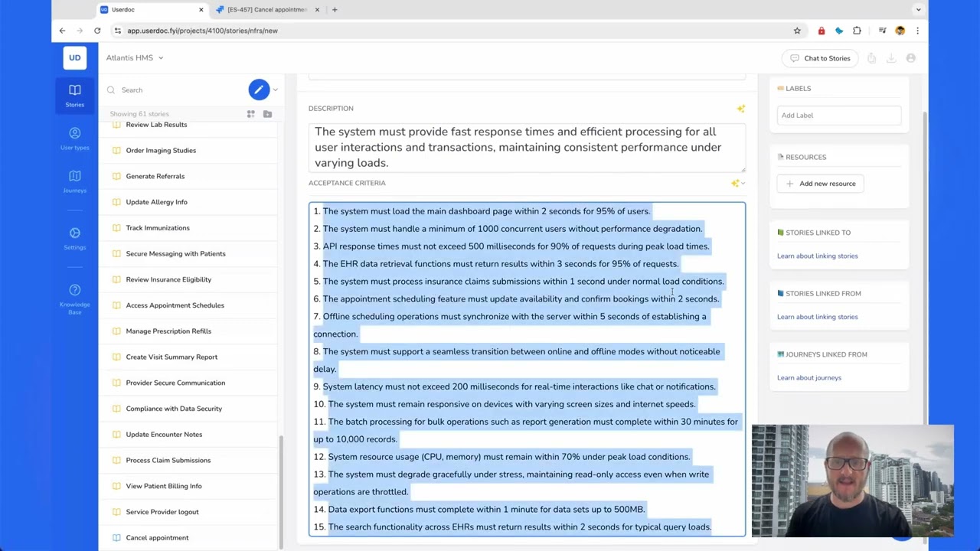Image resolution: width=980 pixels, height=551 pixels.
Task: Click the grid-plus icon beside the folder icon
Action: pos(250,114)
